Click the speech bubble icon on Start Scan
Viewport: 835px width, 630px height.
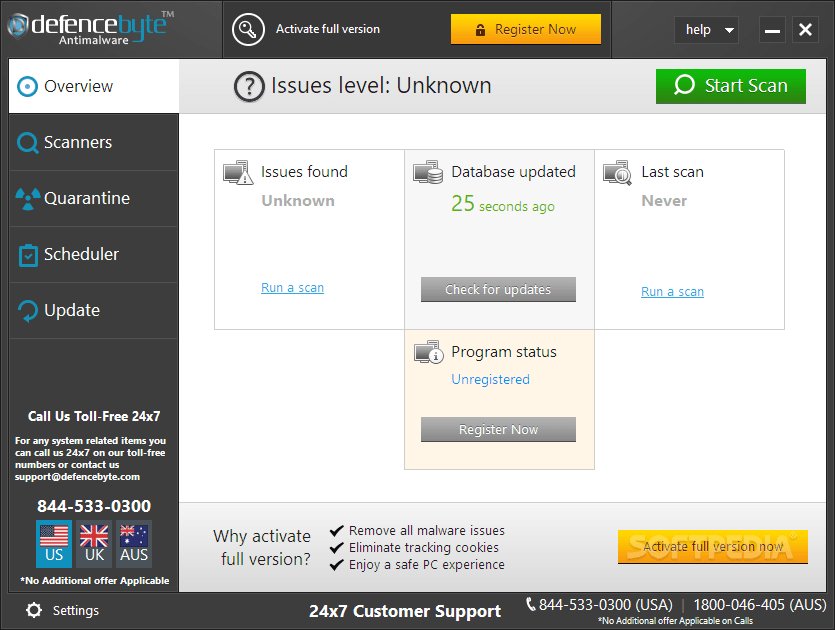(684, 85)
